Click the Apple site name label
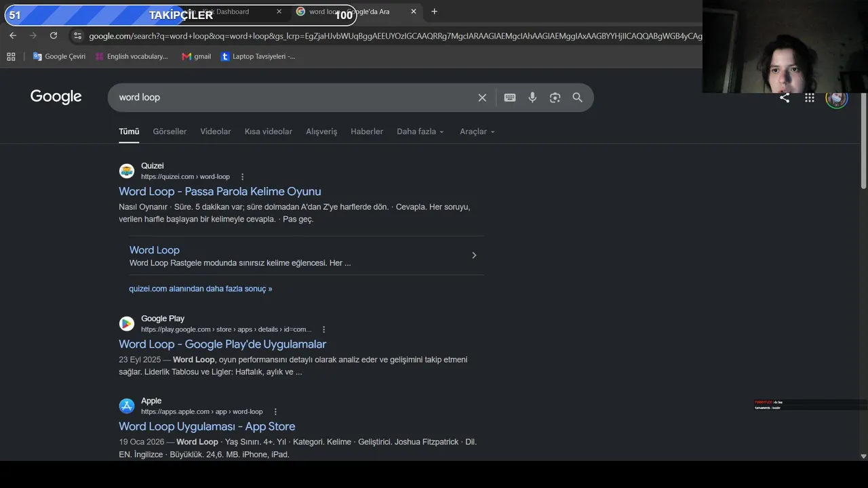Image resolution: width=868 pixels, height=488 pixels. [151, 401]
